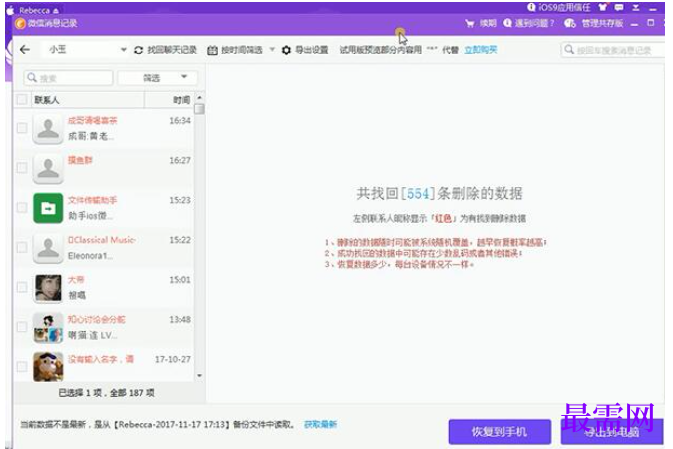Click the shirt skin icon in title bar
Image resolution: width=673 pixels, height=449 pixels.
[x=603, y=7]
